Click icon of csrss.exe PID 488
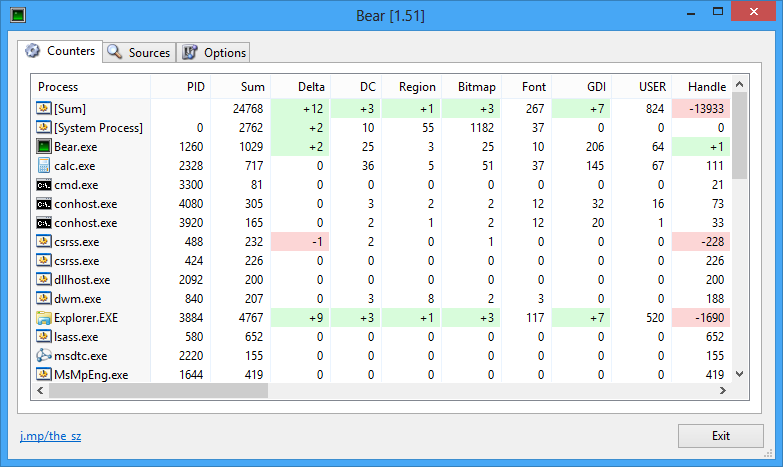This screenshot has width=783, height=467. point(43,242)
